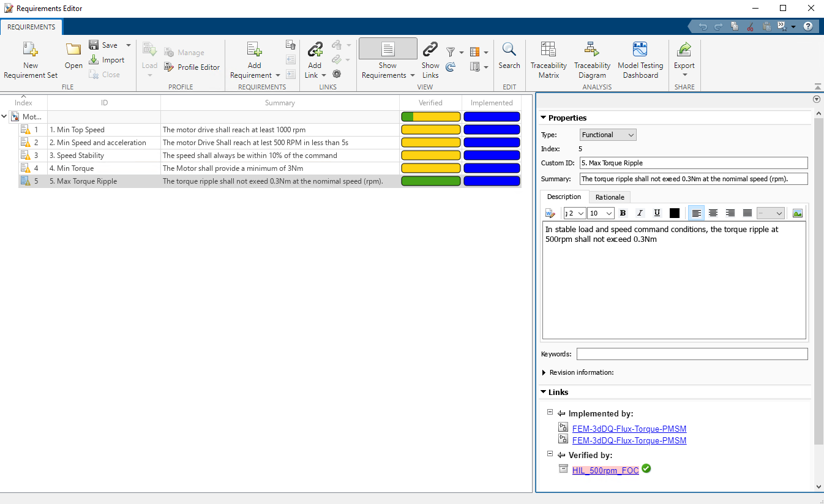Expand Revision information section
Screen dimensions: 824x504
point(544,372)
